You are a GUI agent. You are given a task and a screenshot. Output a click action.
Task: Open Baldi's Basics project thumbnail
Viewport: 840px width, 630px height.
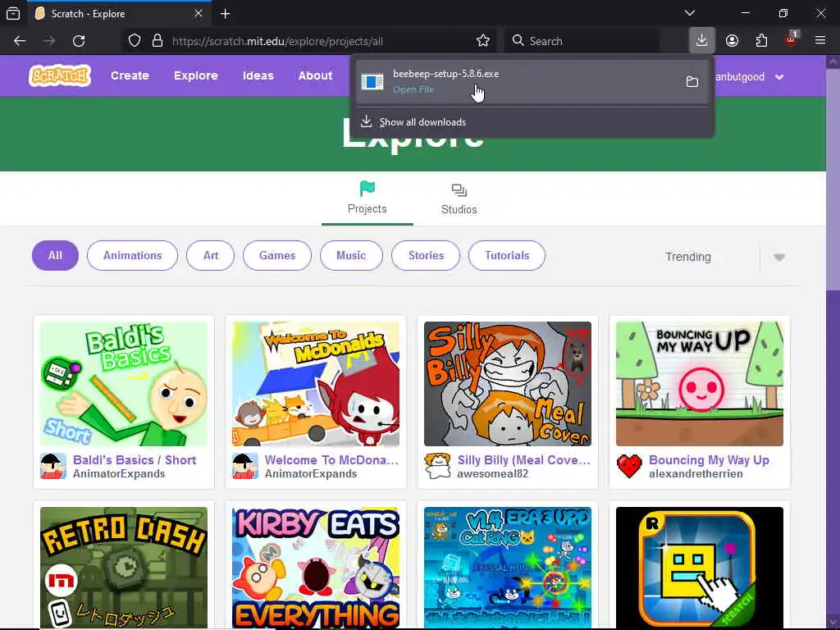124,384
